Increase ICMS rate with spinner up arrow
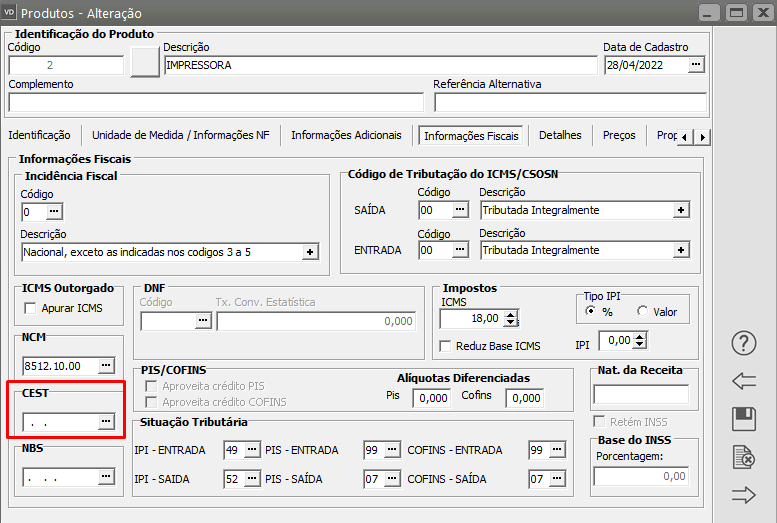This screenshot has width=777, height=523. click(512, 314)
